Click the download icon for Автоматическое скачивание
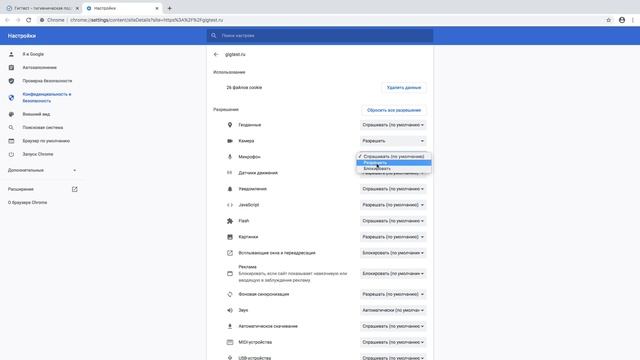The image size is (640, 360). point(230,326)
